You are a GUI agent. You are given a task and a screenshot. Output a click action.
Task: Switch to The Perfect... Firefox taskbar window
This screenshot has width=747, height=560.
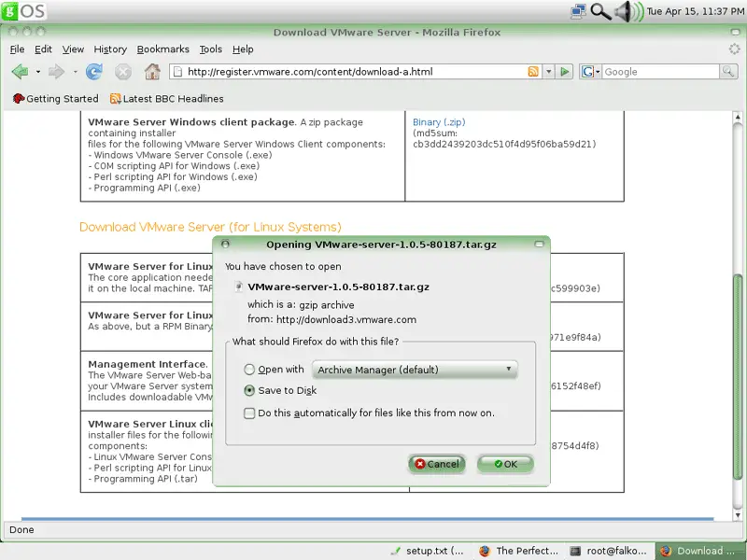[x=519, y=551]
